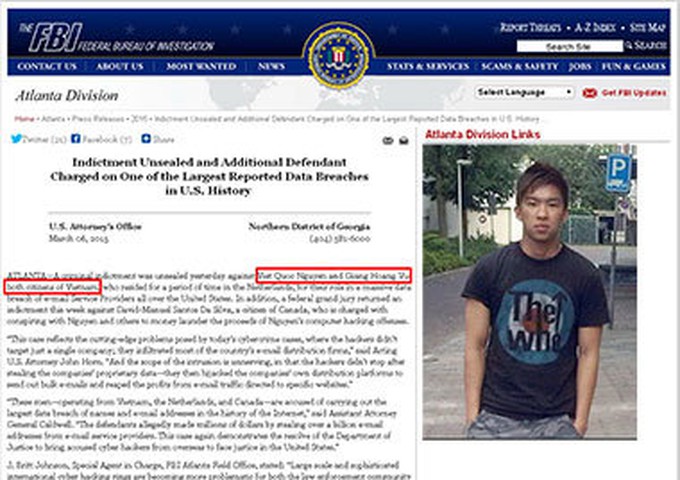Click the Home breadcrumb link

(24, 119)
